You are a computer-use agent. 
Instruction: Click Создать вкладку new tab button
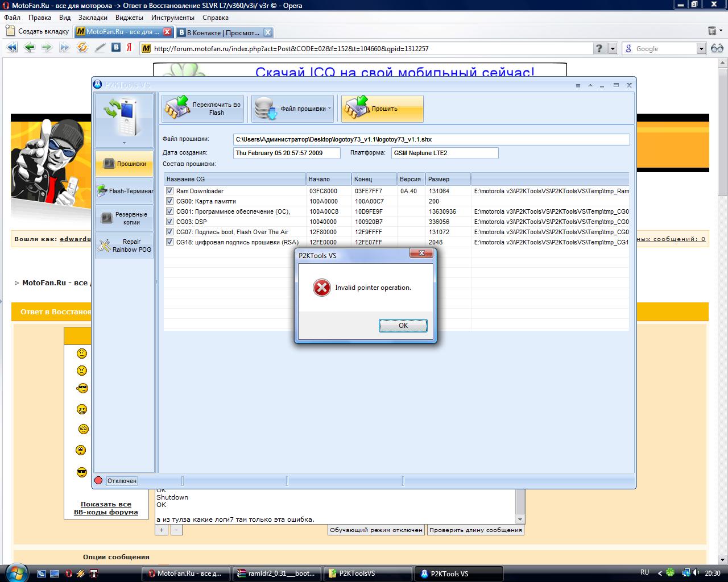(38, 32)
